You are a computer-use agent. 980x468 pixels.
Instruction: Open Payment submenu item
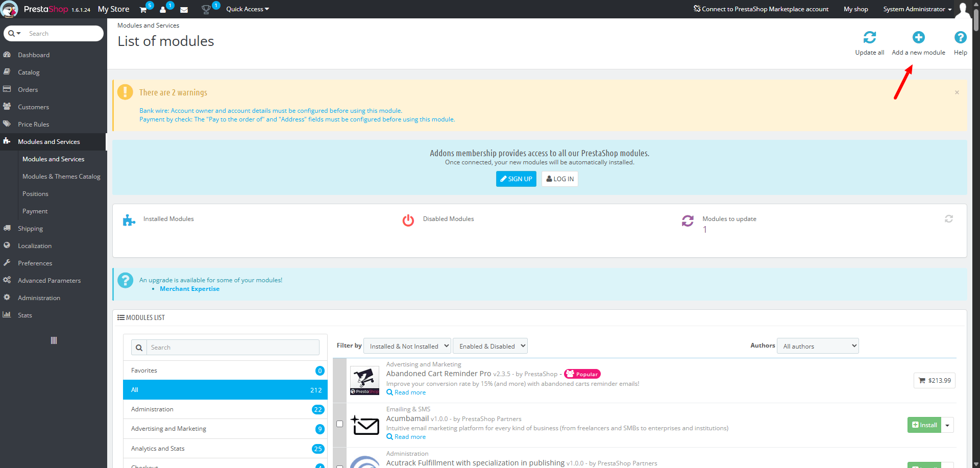(x=35, y=211)
